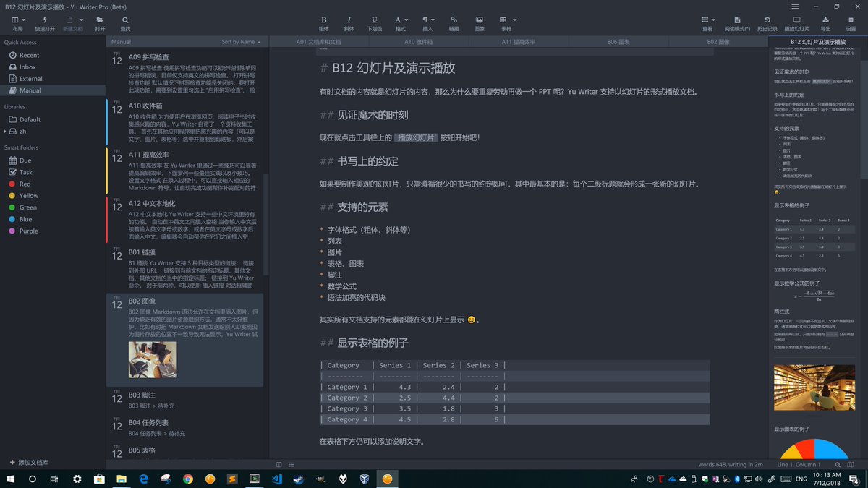Click the '## 支持的元素' heading in editor

coord(353,207)
